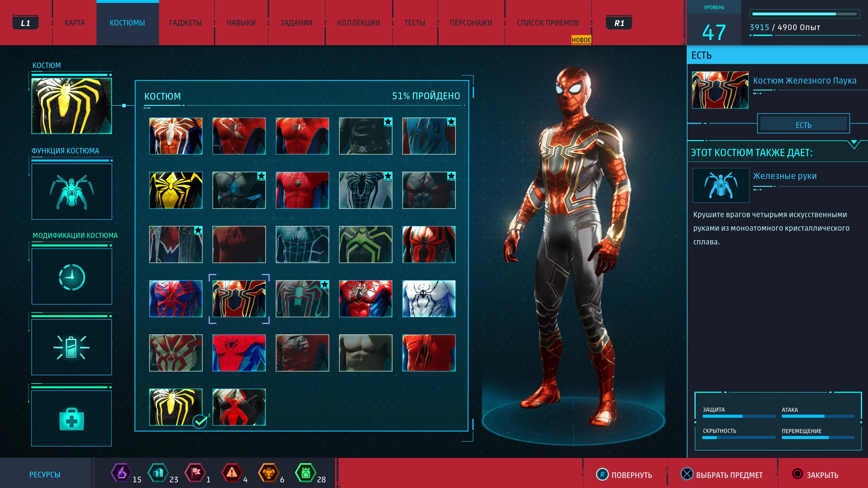Select the Spider-Punk denim vest suit

pyautogui.click(x=176, y=244)
